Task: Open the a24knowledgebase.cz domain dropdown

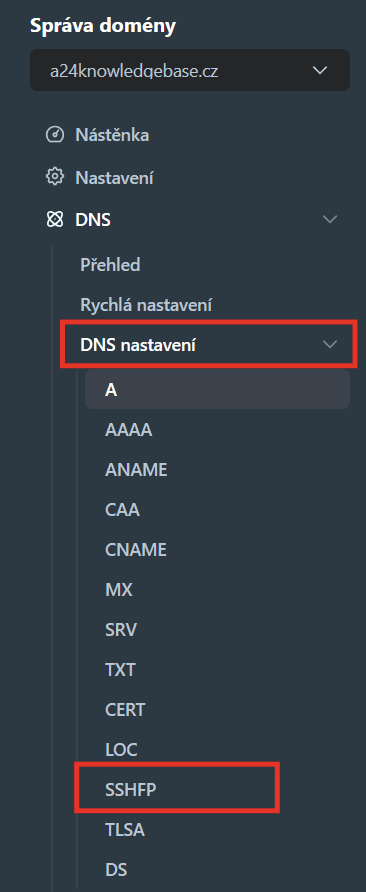Action: [x=190, y=71]
